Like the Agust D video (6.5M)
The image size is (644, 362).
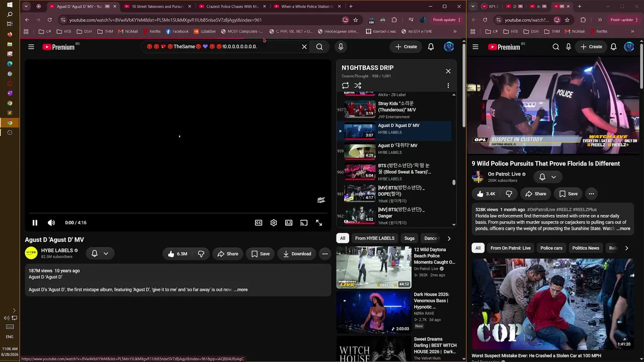177,254
